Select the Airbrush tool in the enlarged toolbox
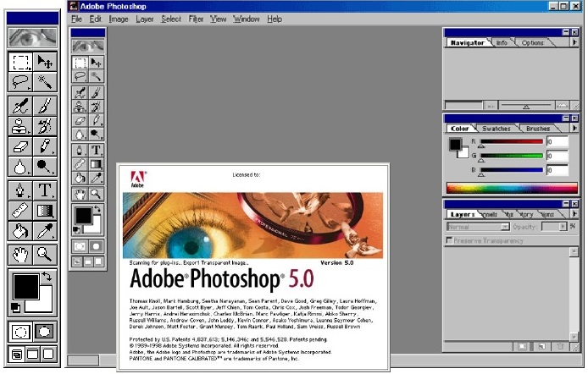588x374 pixels. click(20, 106)
